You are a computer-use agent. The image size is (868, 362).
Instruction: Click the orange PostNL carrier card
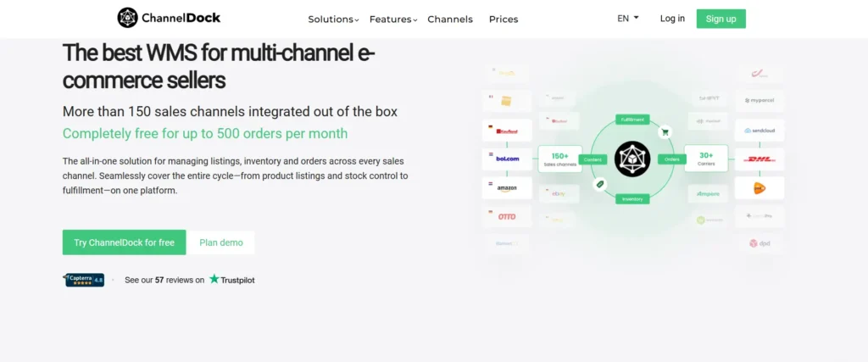pos(759,188)
